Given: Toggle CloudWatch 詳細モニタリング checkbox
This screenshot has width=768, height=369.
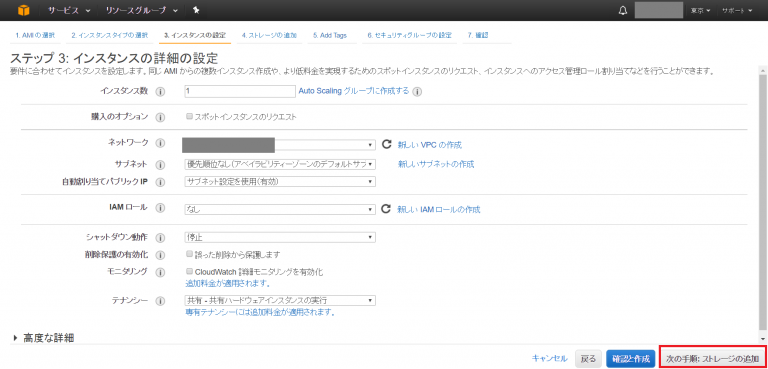Looking at the screenshot, I should (x=189, y=271).
